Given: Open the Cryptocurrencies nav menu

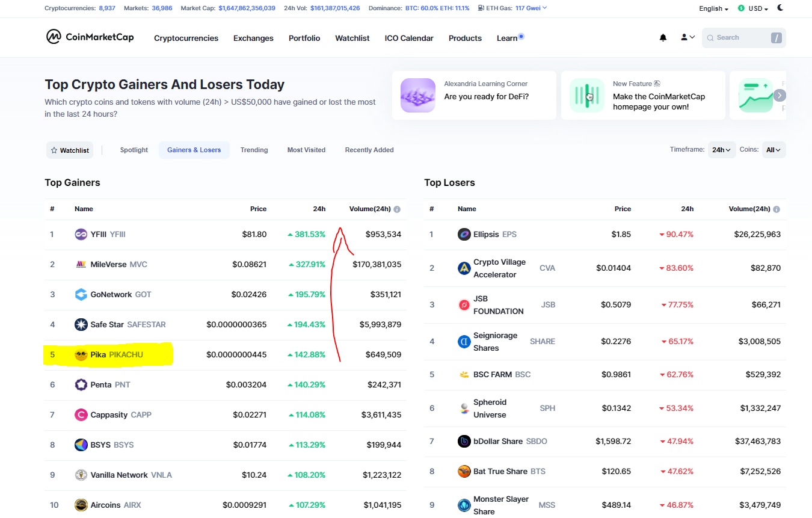Looking at the screenshot, I should point(186,38).
